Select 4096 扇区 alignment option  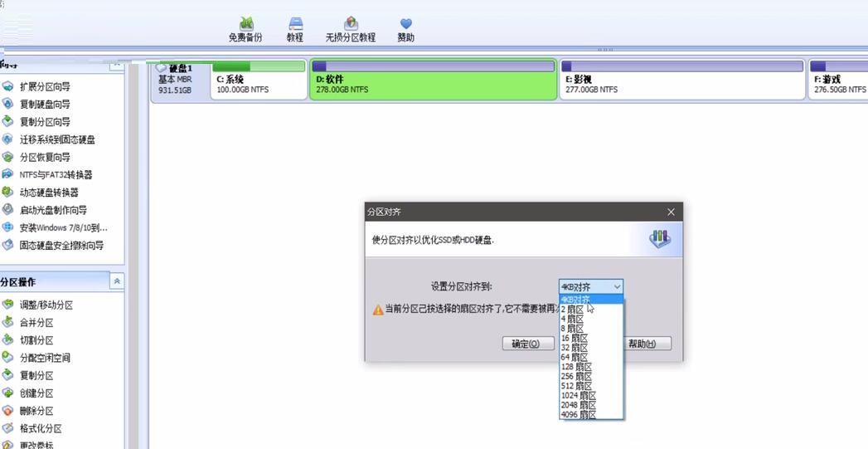(591, 414)
